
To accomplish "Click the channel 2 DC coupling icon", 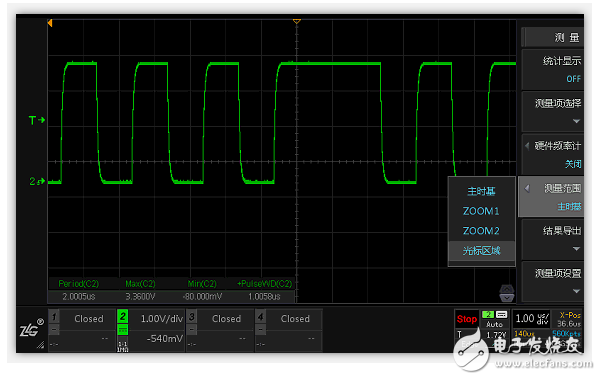I will pyautogui.click(x=123, y=330).
